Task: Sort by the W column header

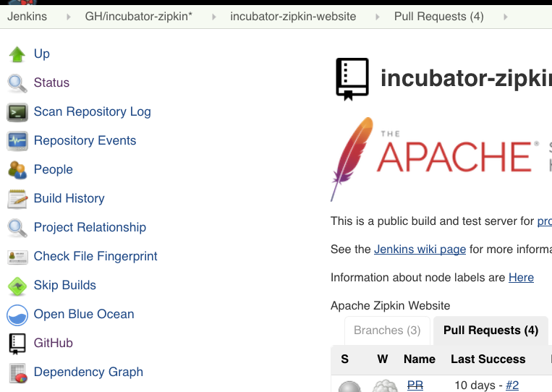Action: coord(383,359)
